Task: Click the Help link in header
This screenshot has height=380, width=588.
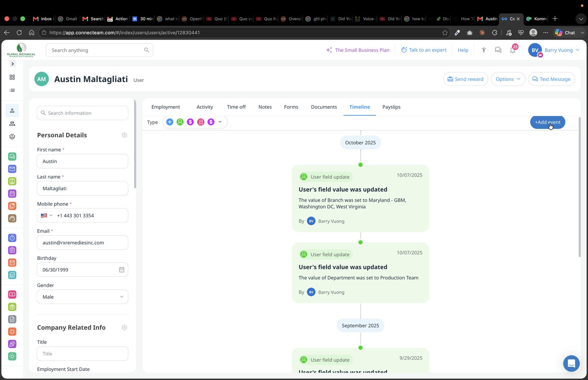Action: pyautogui.click(x=463, y=50)
